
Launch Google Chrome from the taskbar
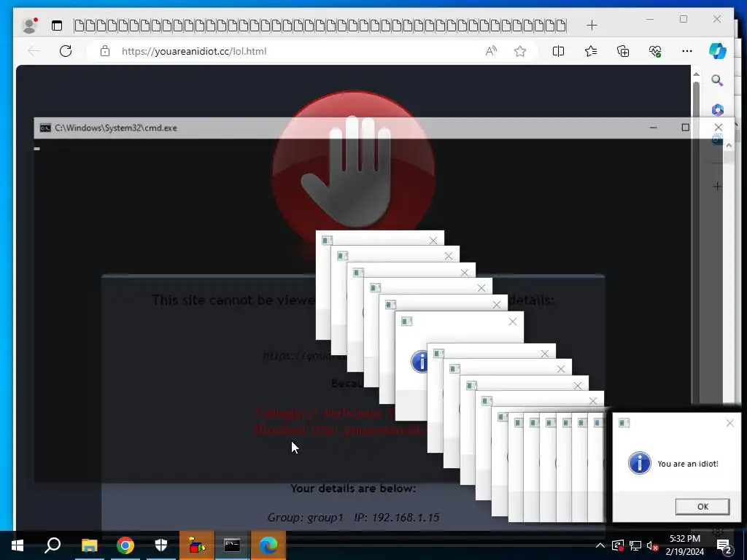point(125,545)
